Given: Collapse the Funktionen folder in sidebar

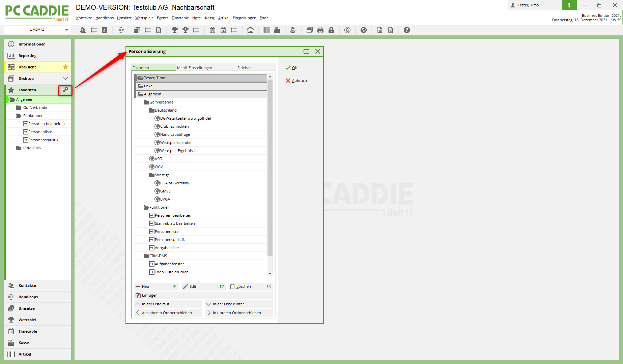Looking at the screenshot, I should point(19,116).
